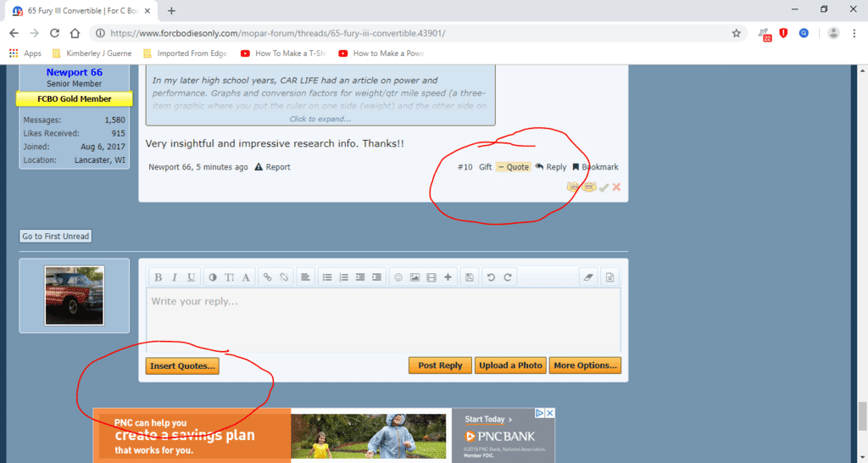Screen dimensions: 868x463
Task: Open the How To Make a T-Shirt bookmark
Action: click(x=287, y=53)
